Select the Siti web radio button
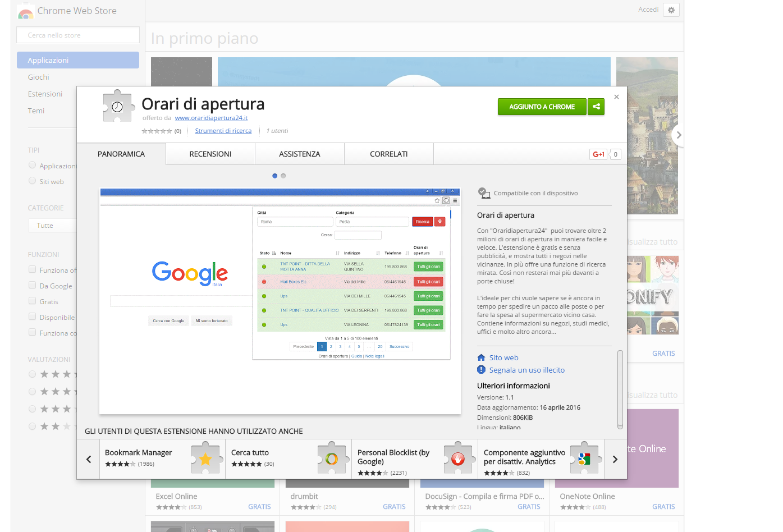Viewport: 783px width, 532px height. pyautogui.click(x=32, y=181)
